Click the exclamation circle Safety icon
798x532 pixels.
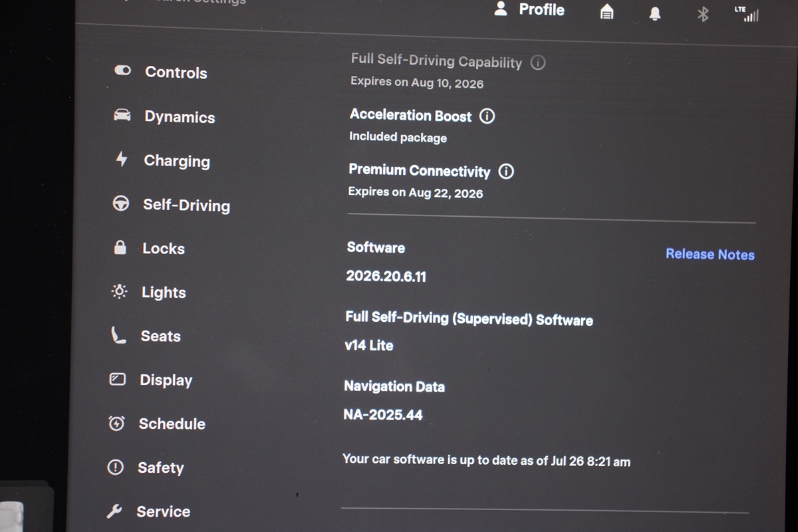pos(115,467)
